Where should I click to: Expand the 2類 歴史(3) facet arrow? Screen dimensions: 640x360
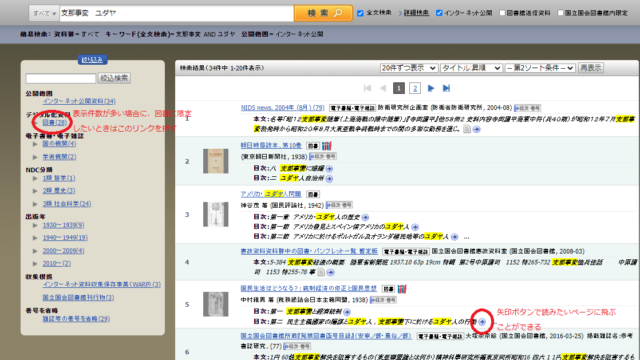click(x=35, y=191)
